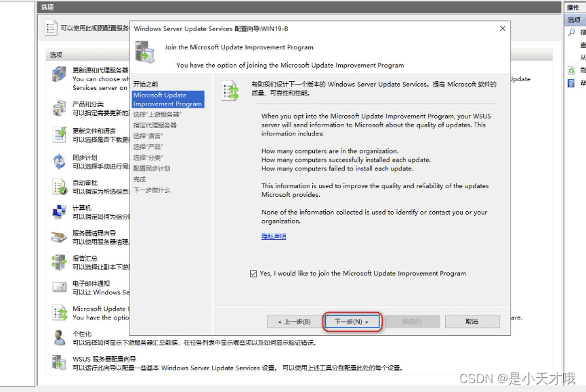The image size is (586, 392).
Task: Click the improvement program checklist icon in wizard
Action: pos(230,90)
